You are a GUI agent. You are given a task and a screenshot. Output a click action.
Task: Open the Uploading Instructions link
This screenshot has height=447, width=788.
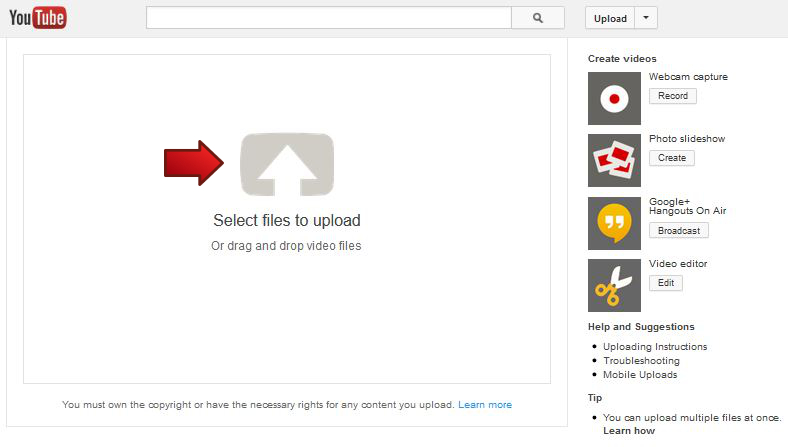tap(655, 347)
